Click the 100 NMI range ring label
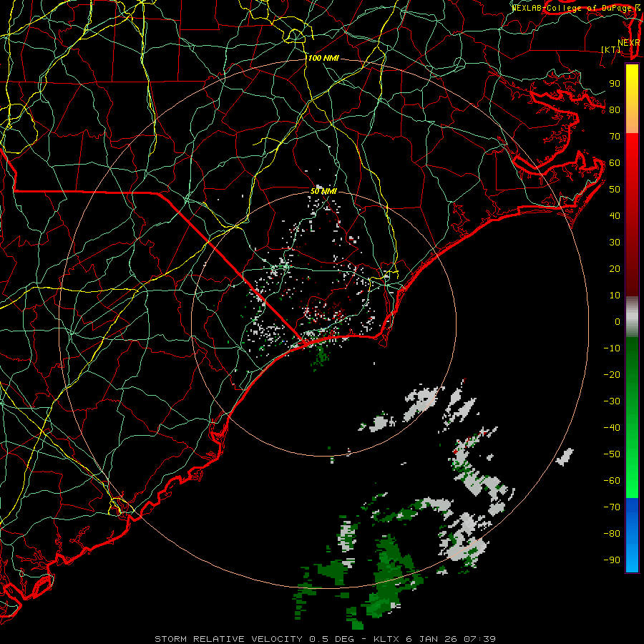Viewport: 644px width, 644px height. 323,59
